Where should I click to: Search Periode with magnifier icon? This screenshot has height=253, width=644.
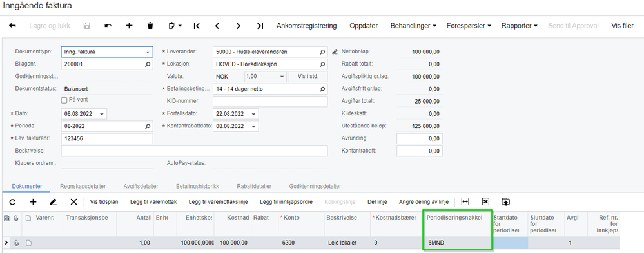click(148, 126)
